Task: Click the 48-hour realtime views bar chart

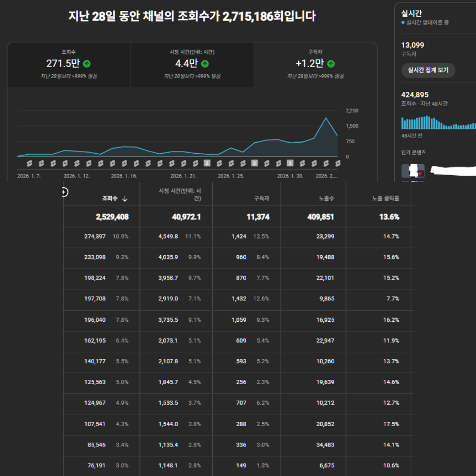Action: 438,123
